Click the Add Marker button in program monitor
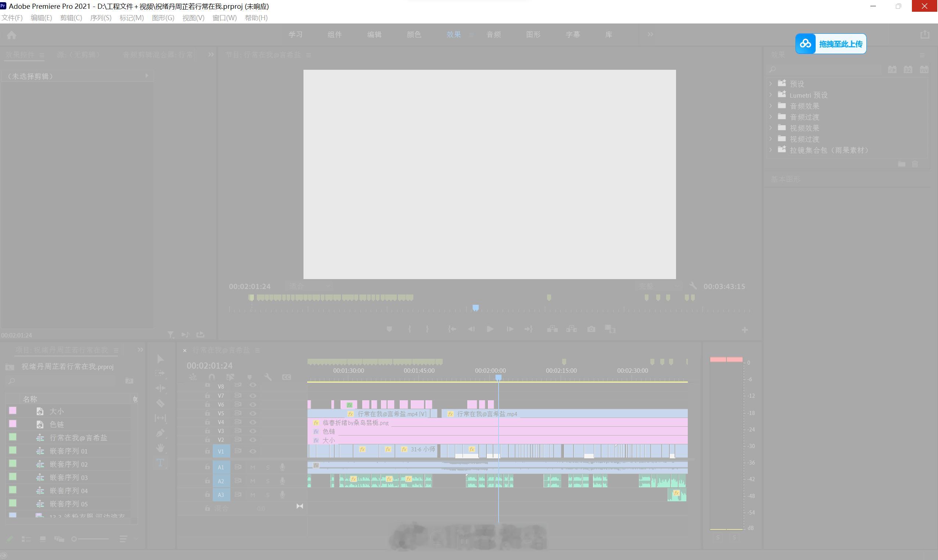 click(389, 329)
